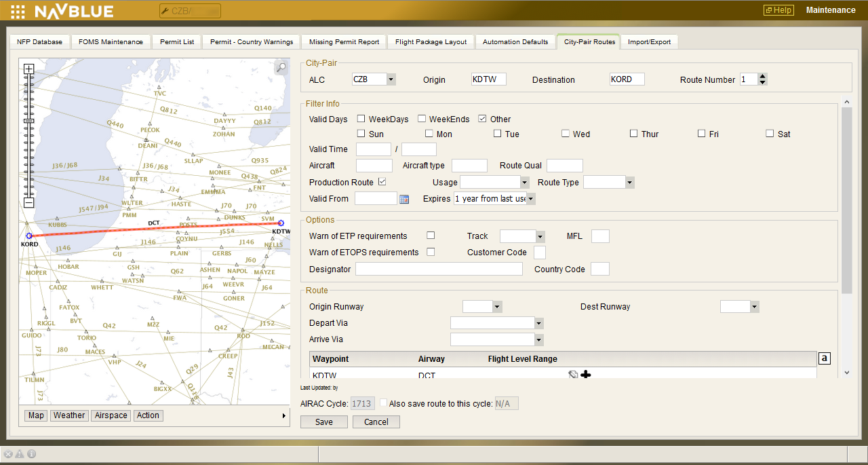Open the Import/Export tab
The height and width of the screenshot is (465, 868).
point(649,41)
